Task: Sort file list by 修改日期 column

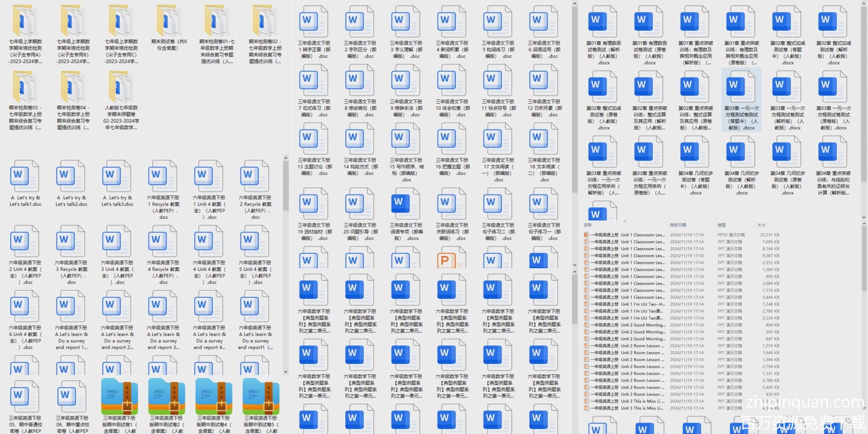Action: 678,225
